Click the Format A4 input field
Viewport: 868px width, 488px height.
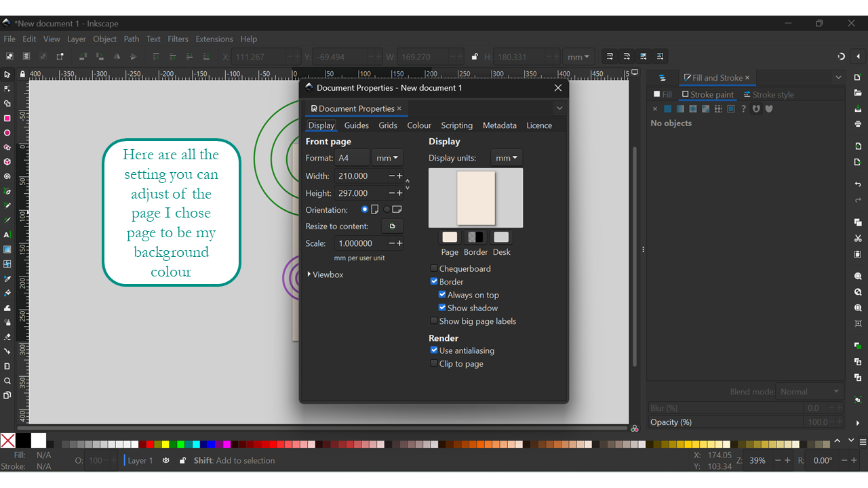coord(353,158)
